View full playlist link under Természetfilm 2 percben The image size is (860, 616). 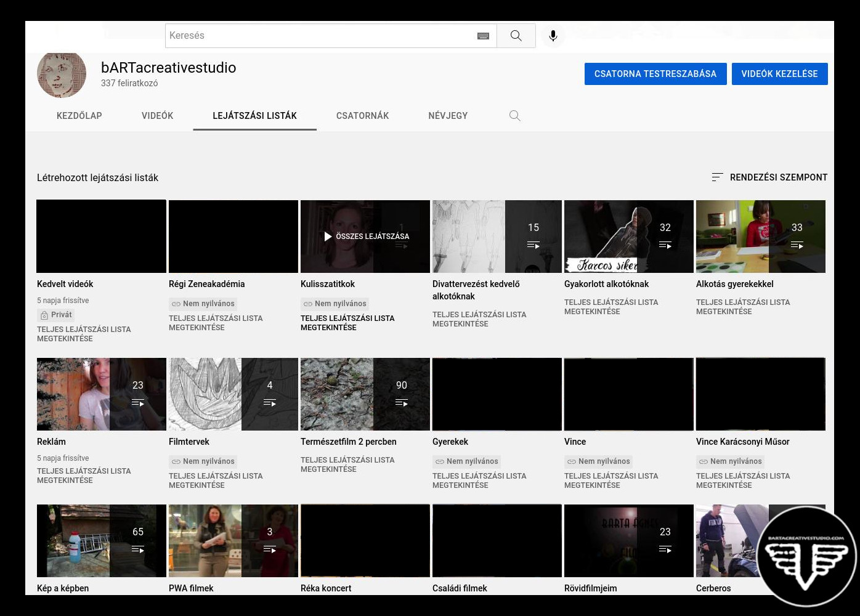coord(347,464)
